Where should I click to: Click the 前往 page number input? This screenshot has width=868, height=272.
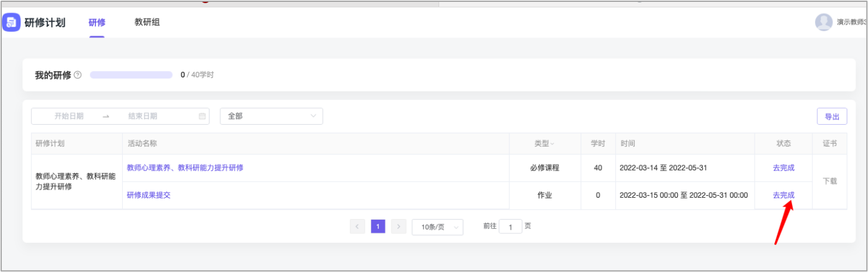click(510, 227)
